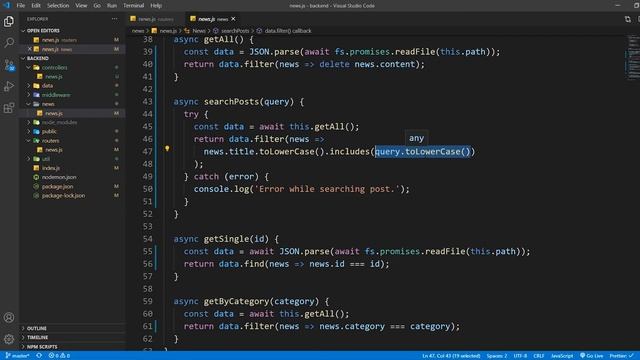Screen dimensions: 640x360
Task: Click JavaScript language mode
Action: 562,356
